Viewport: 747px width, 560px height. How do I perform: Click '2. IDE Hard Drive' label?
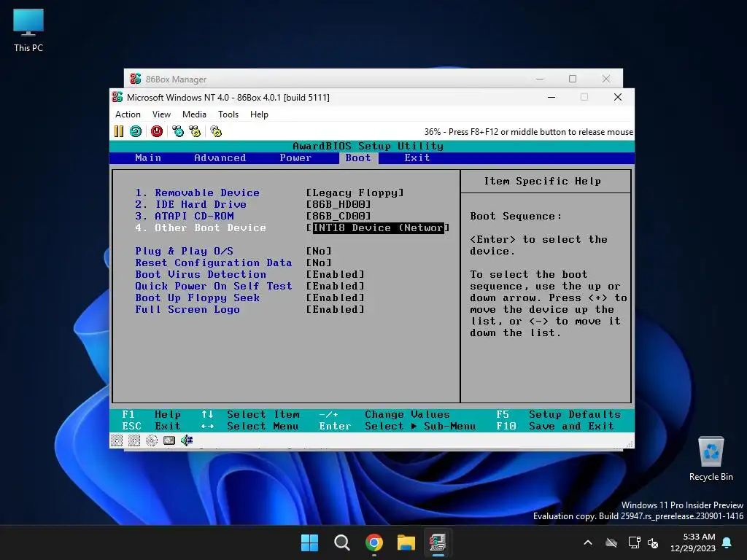pos(190,204)
